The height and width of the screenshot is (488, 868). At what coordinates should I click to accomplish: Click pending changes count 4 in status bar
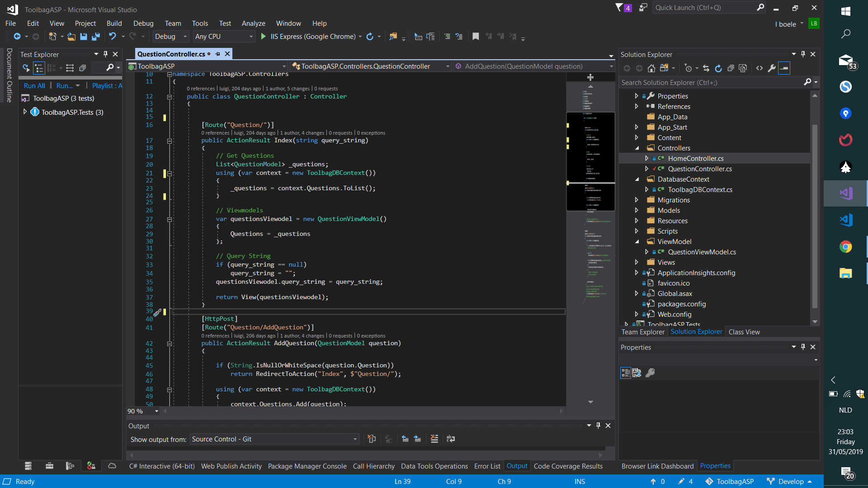[x=685, y=482]
